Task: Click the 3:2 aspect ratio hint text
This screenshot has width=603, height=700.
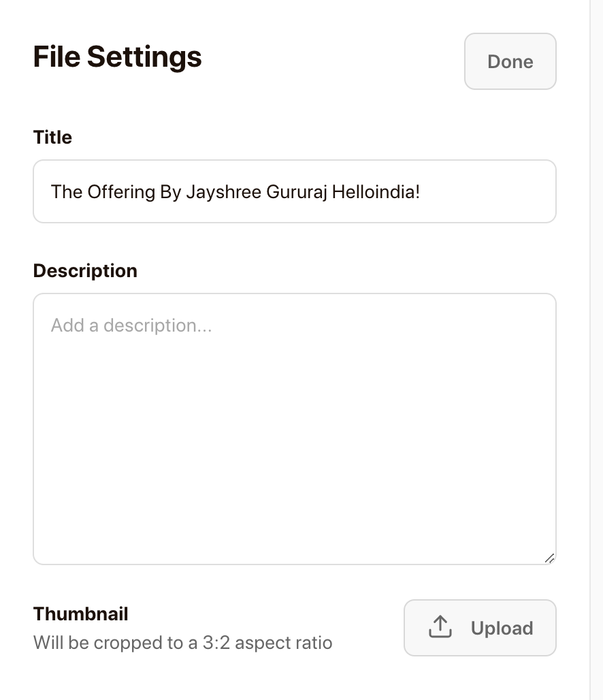Action: pyautogui.click(x=182, y=642)
